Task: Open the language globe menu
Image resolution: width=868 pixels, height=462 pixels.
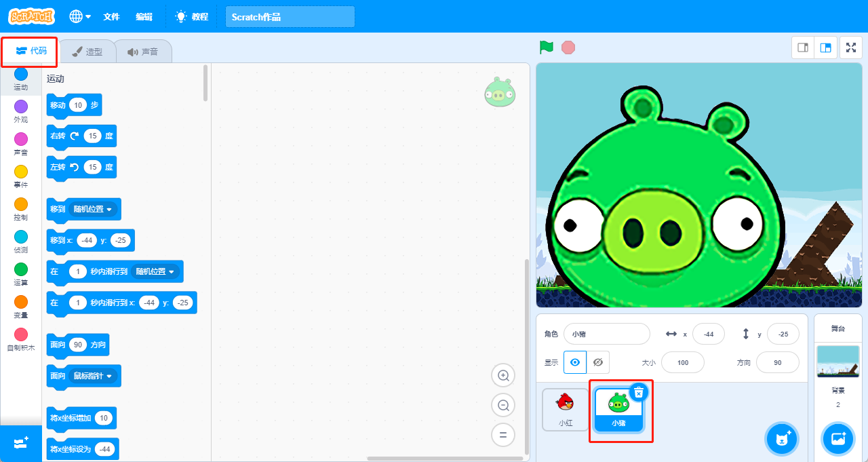Action: 80,16
